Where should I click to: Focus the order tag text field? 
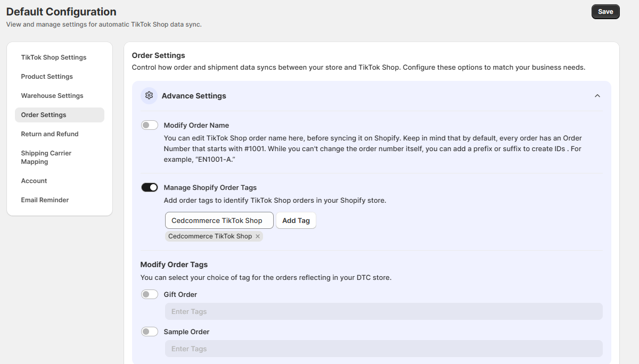point(219,220)
